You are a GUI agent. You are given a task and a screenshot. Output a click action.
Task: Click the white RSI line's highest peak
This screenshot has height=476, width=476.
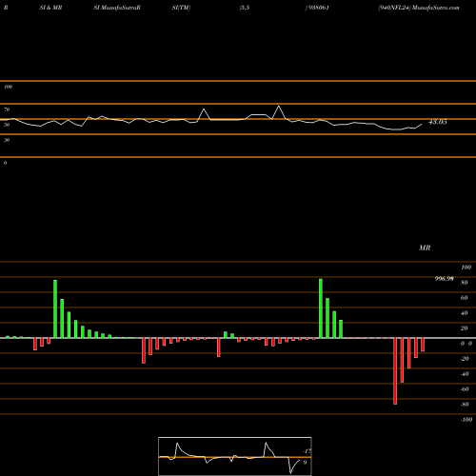(x=279, y=106)
